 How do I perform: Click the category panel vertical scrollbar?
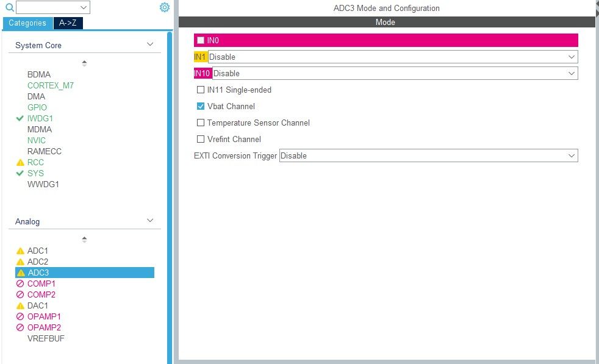click(169, 198)
